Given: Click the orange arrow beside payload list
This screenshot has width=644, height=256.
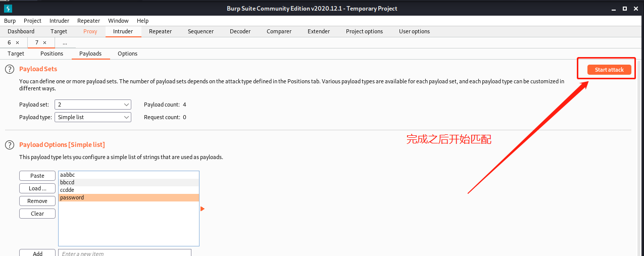Looking at the screenshot, I should pyautogui.click(x=203, y=209).
